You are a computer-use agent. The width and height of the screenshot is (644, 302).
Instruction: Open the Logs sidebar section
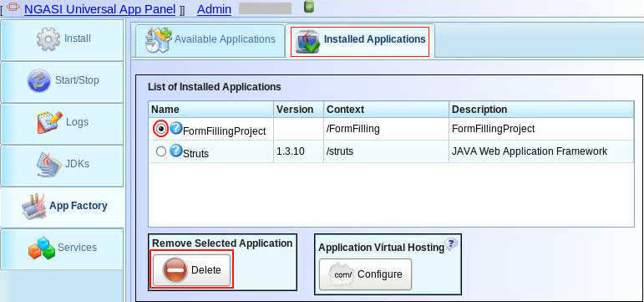click(62, 124)
